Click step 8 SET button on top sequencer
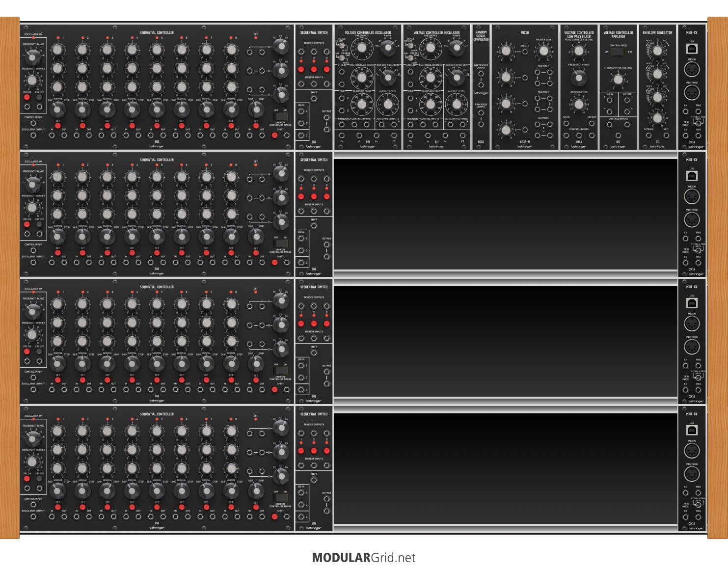The height and width of the screenshot is (568, 728). pos(231,126)
